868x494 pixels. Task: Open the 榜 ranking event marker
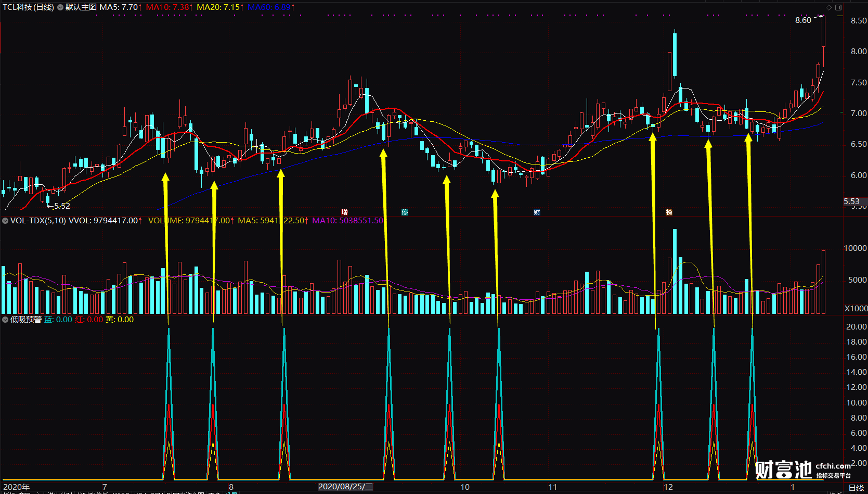(669, 212)
